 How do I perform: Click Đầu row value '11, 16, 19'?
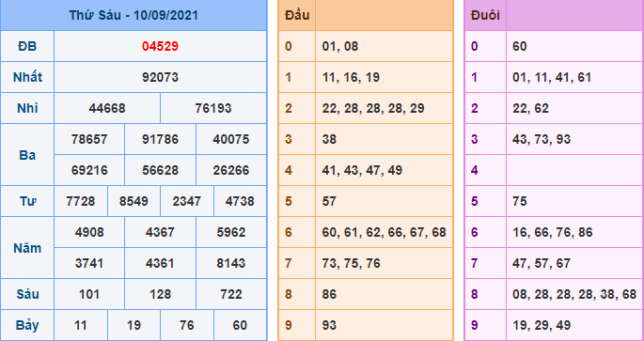coord(351,77)
